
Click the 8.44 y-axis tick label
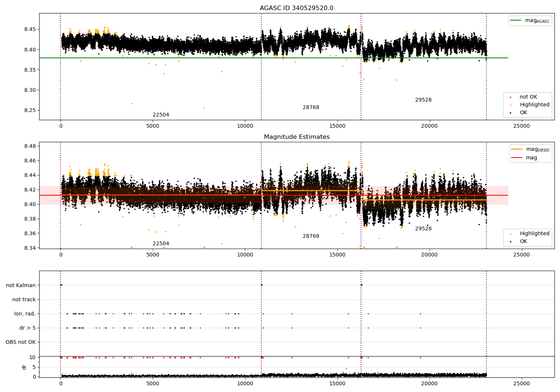(30, 175)
